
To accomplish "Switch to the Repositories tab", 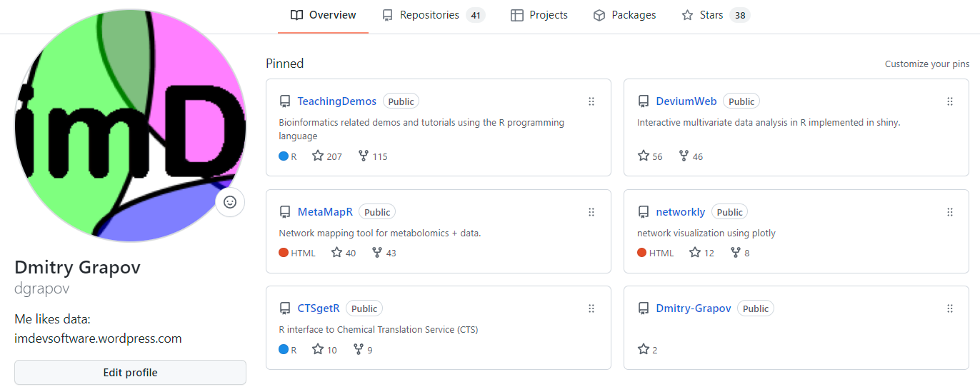I will (x=433, y=15).
